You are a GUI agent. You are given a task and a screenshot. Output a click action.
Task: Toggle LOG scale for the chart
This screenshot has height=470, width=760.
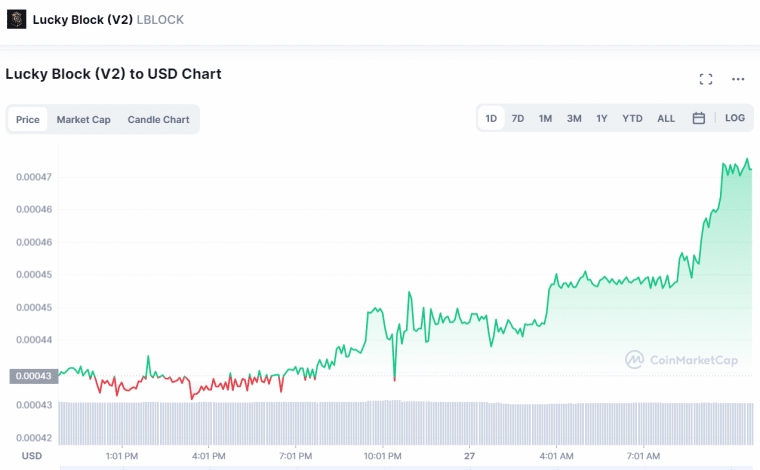[735, 118]
